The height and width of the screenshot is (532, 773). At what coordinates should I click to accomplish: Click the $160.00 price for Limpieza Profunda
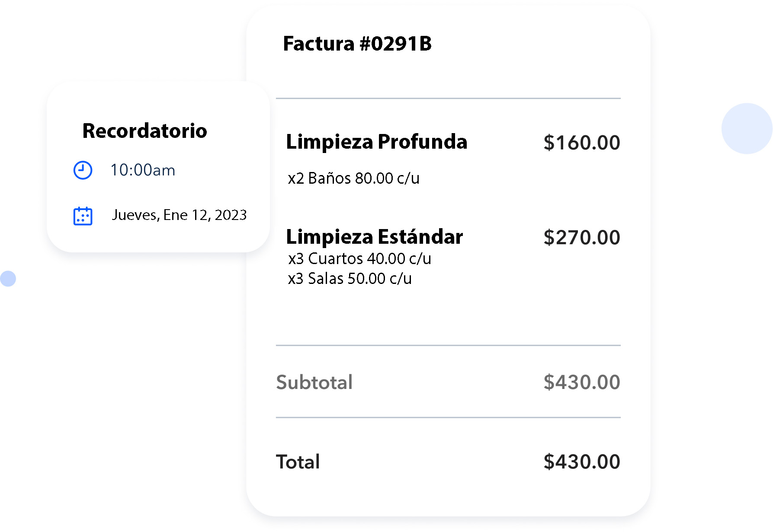(581, 143)
